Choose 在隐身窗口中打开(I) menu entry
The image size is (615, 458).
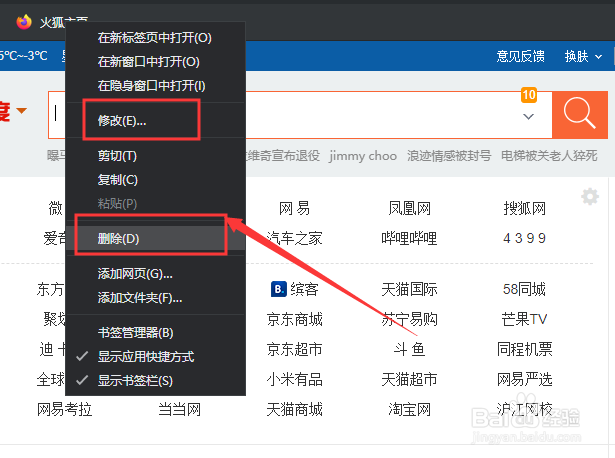[x=156, y=85]
